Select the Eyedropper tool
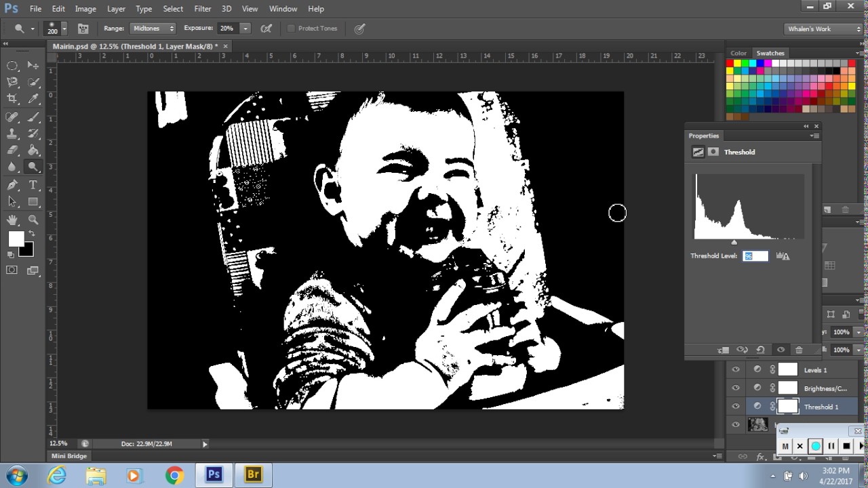868x488 pixels. 33,99
